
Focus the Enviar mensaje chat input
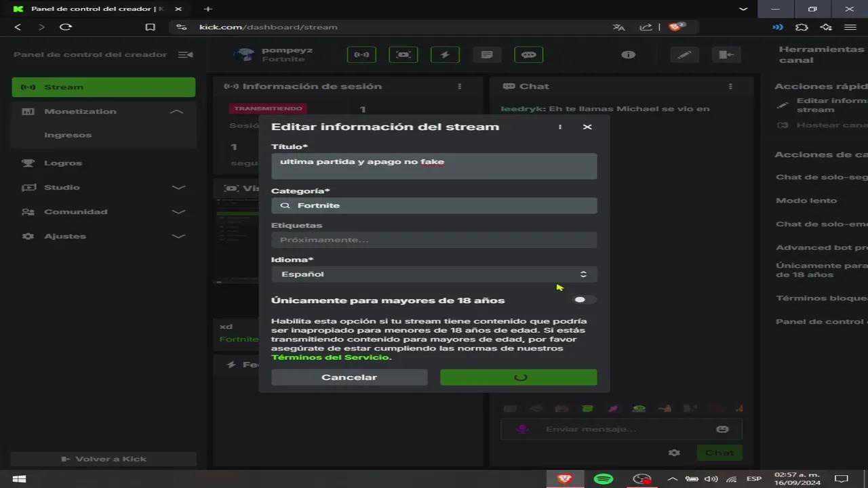tap(621, 429)
